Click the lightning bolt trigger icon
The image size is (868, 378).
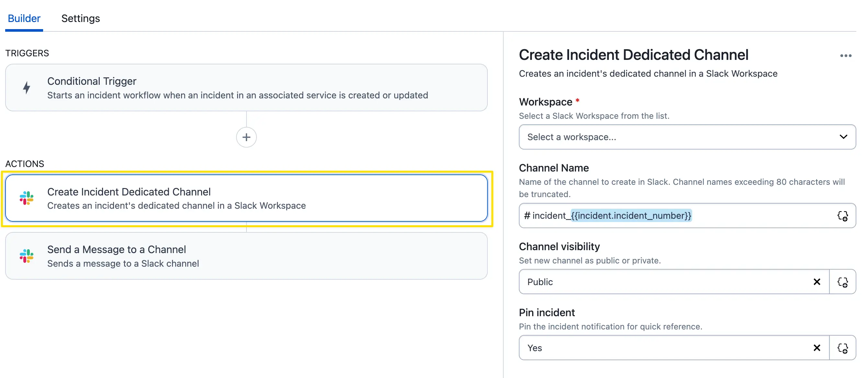(x=27, y=87)
